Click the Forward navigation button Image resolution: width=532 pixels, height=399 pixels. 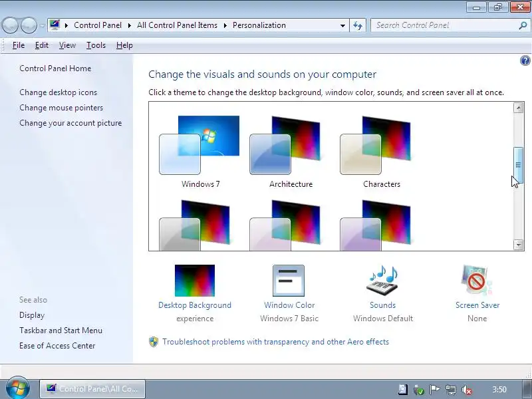click(29, 25)
